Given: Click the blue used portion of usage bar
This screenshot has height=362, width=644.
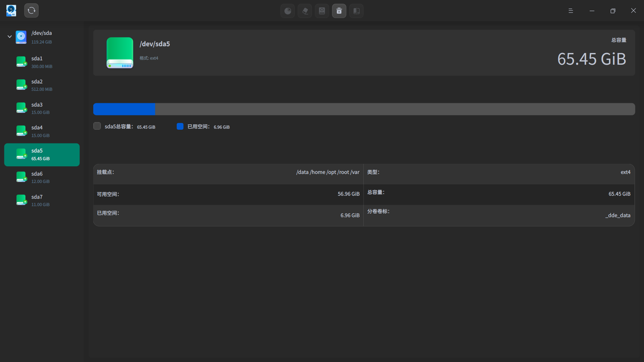Looking at the screenshot, I should point(124,109).
